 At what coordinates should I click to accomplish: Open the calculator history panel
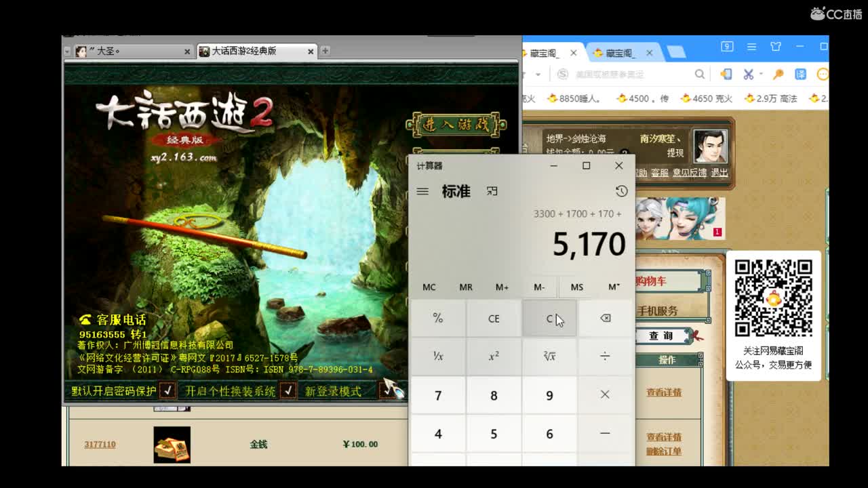[621, 191]
